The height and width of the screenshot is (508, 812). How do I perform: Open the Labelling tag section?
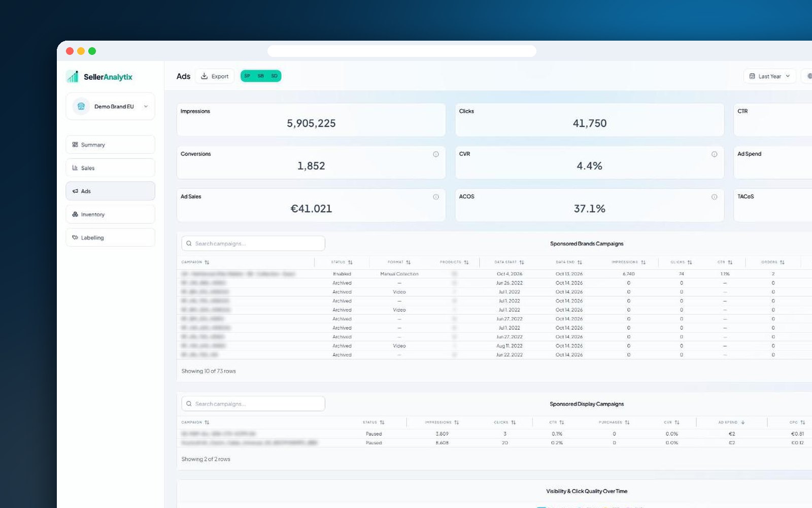click(x=110, y=238)
